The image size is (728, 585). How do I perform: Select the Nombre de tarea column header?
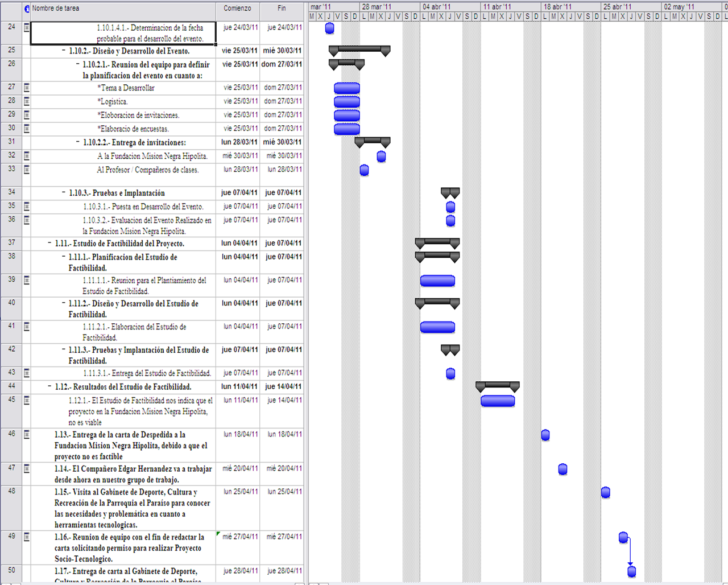tap(123, 11)
